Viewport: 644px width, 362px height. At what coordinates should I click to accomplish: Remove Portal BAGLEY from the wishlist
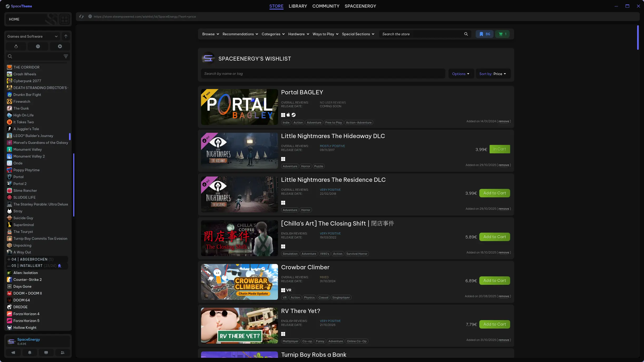(504, 121)
